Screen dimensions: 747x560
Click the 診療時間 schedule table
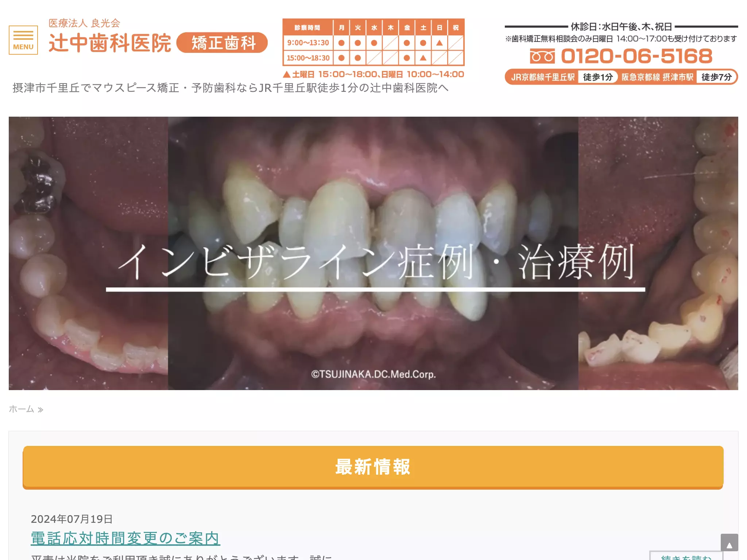pos(373,42)
